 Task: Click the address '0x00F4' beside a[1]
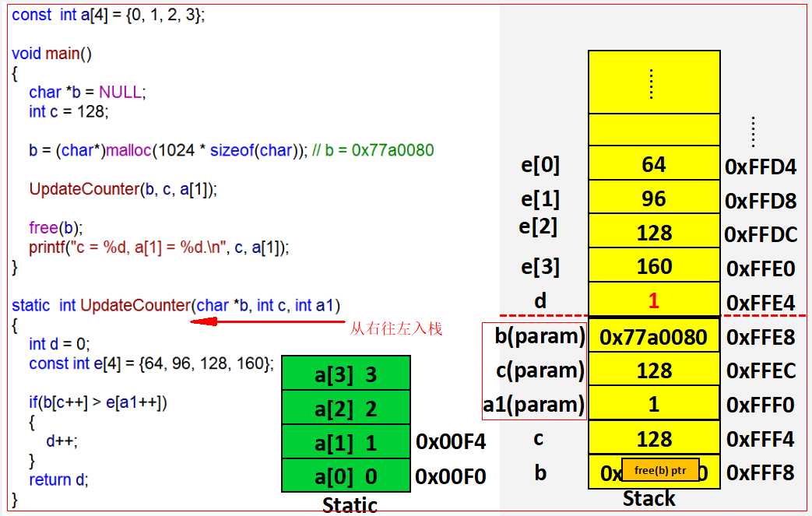tap(451, 442)
